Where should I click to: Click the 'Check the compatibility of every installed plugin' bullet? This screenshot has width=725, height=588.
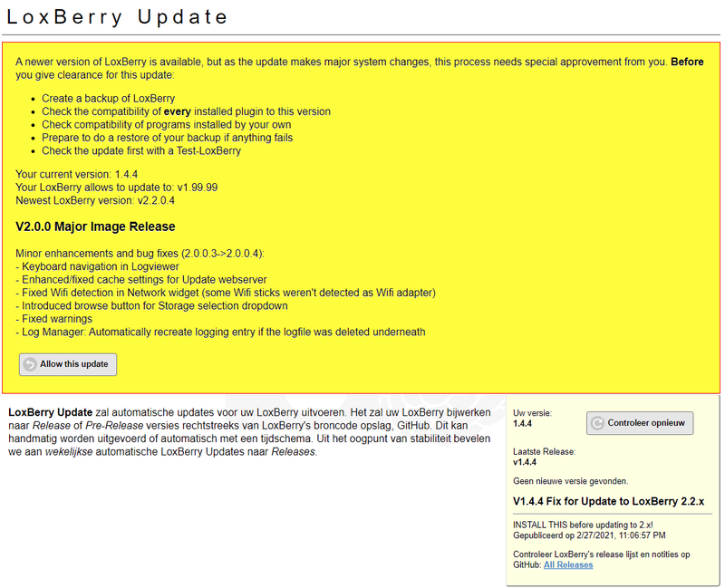click(x=187, y=111)
